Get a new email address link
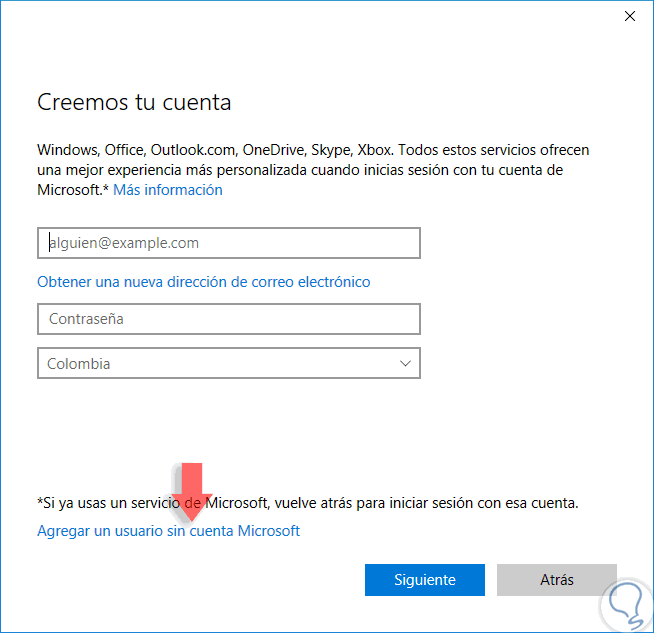This screenshot has height=633, width=654. (204, 282)
